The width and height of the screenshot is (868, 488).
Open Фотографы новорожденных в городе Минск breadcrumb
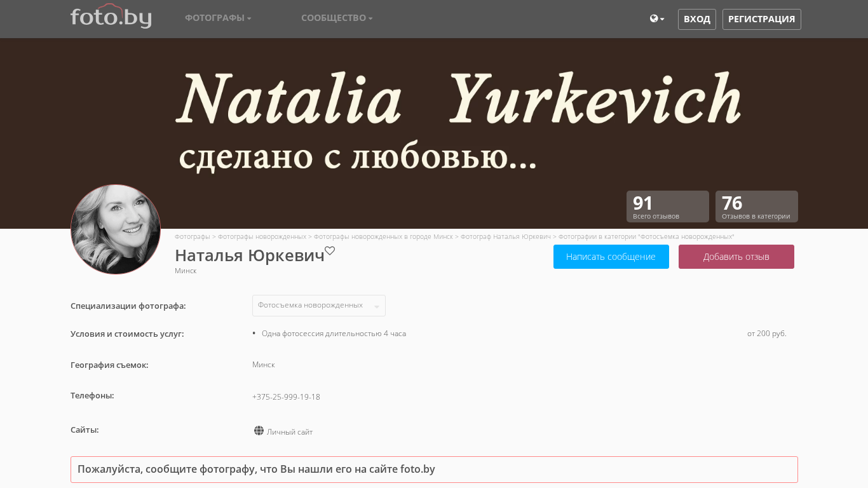[x=383, y=236]
